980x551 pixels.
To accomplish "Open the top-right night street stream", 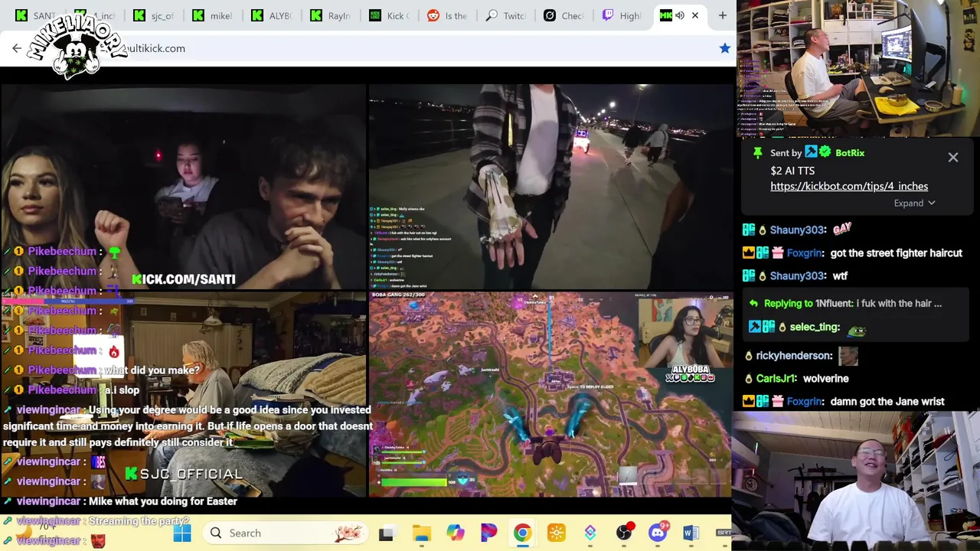I will click(550, 187).
